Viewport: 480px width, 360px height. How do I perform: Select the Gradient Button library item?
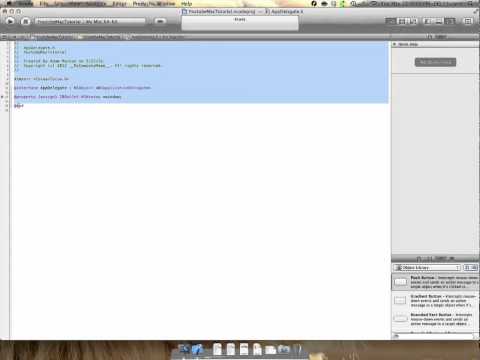click(x=435, y=300)
